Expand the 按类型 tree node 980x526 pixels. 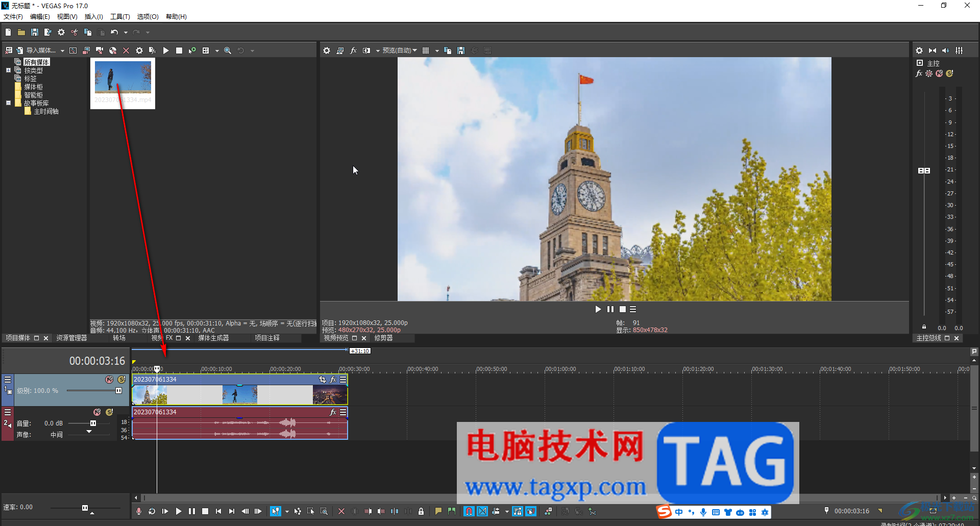coord(8,70)
